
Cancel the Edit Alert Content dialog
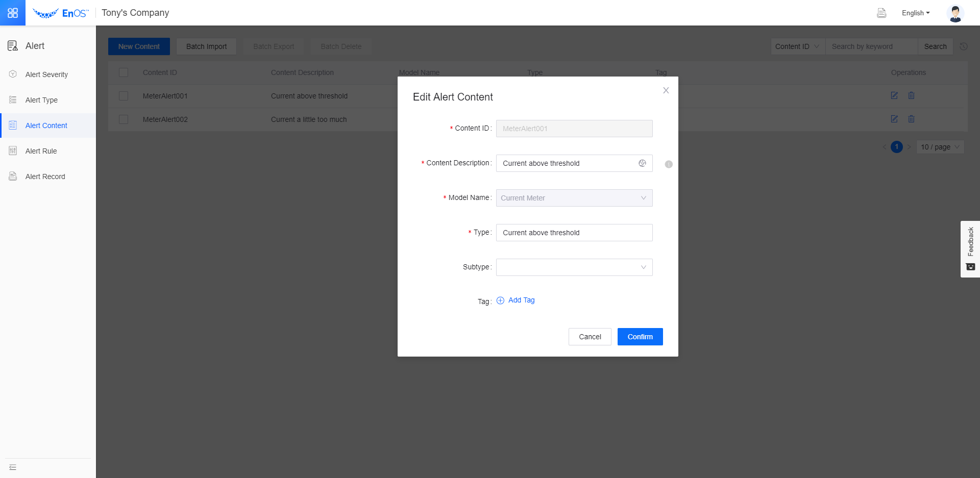(590, 337)
